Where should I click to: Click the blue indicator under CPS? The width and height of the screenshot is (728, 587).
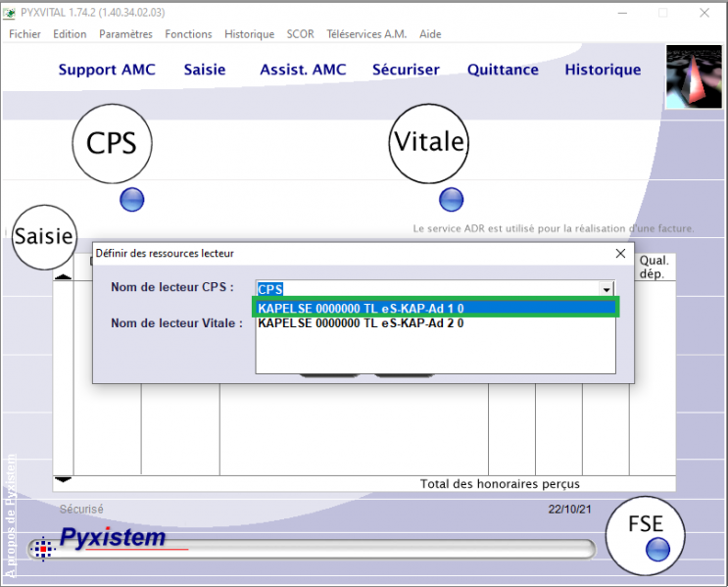click(132, 200)
